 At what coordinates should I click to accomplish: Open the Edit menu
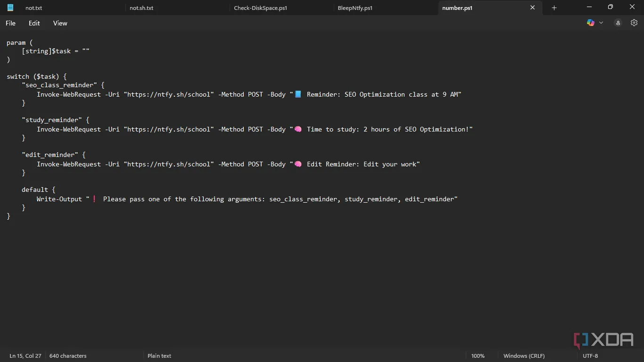pos(34,23)
